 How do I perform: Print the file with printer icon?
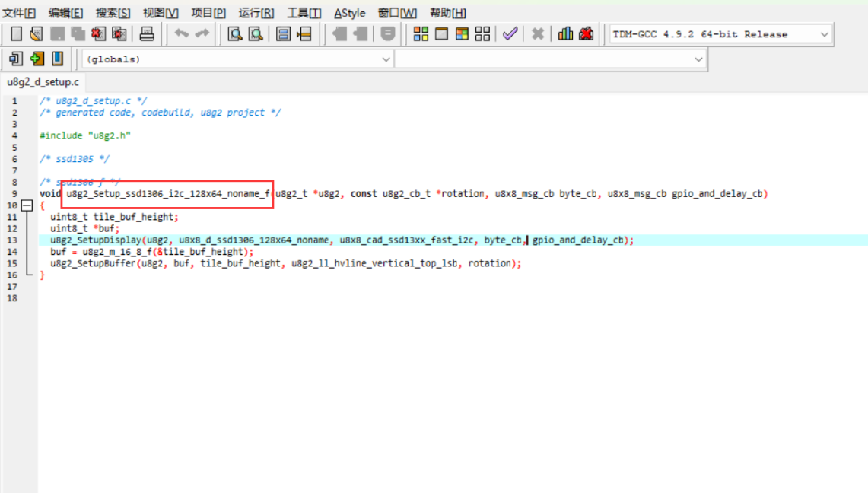pyautogui.click(x=147, y=33)
